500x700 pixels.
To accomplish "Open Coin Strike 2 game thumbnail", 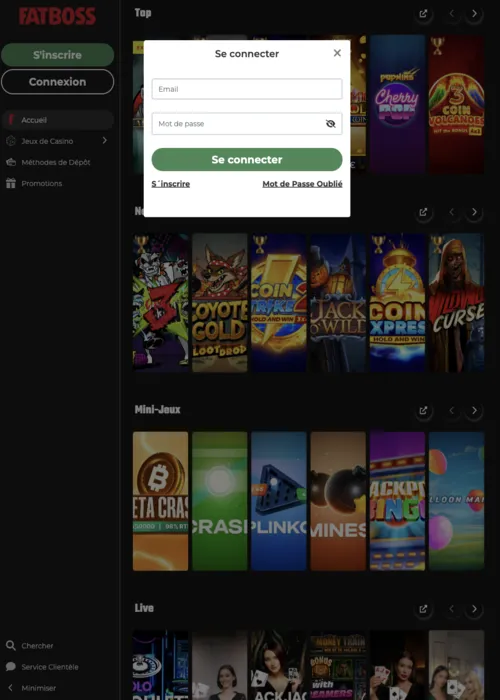I will click(x=279, y=303).
